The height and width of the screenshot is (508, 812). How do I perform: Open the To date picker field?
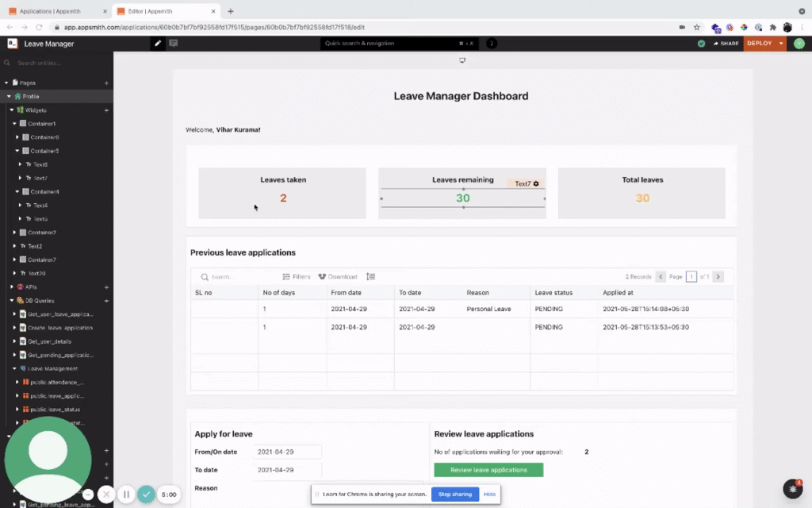(x=287, y=470)
